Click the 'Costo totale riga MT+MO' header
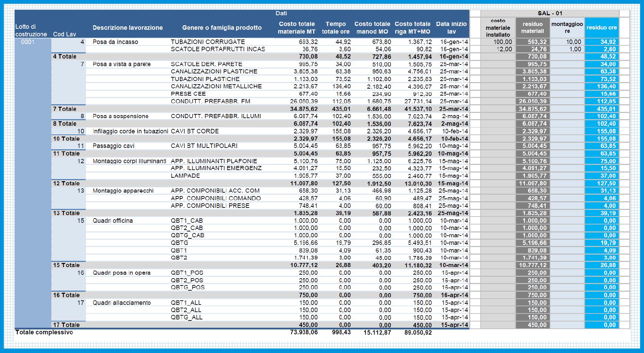Screen dimensions: 644x353 point(413,28)
